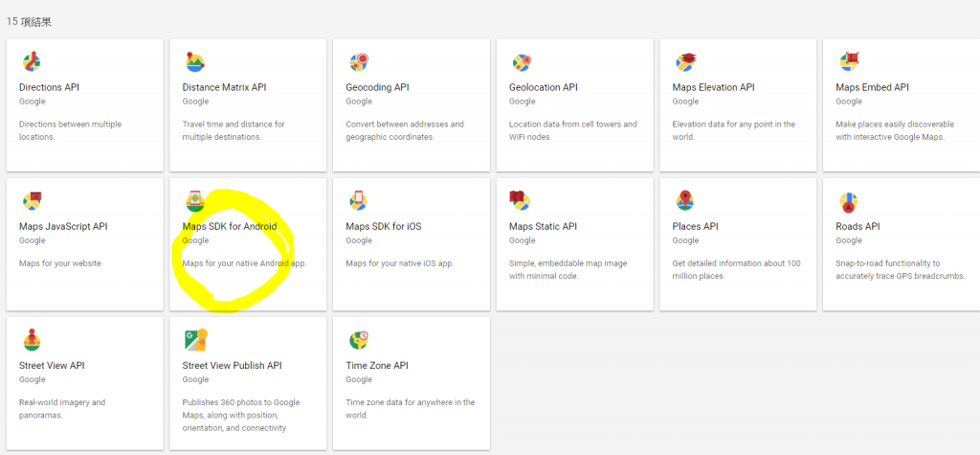Click the Maps JavaScript API icon
Screen dimensions: 980x455
pos(32,201)
